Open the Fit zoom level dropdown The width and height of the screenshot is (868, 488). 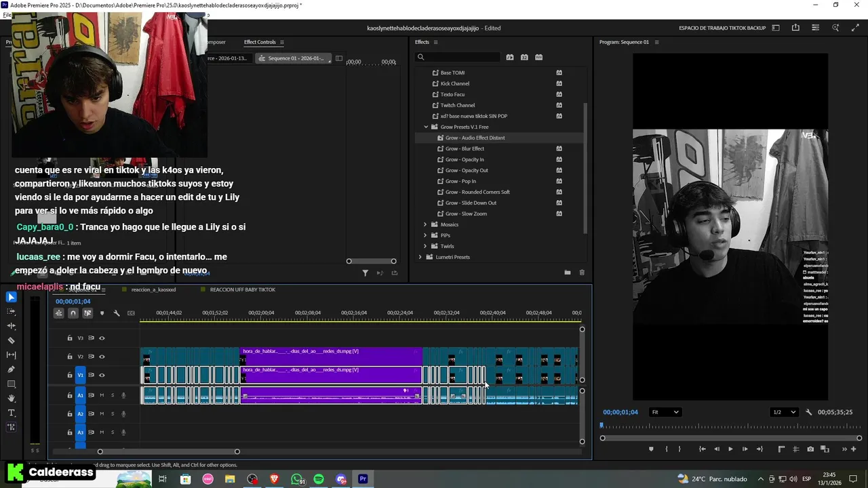tap(665, 412)
